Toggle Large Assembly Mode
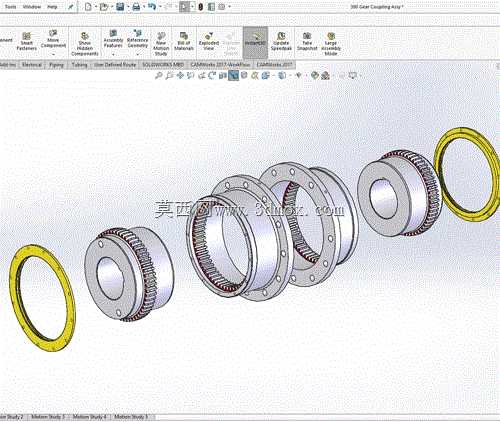The width and height of the screenshot is (500, 422). tap(331, 43)
